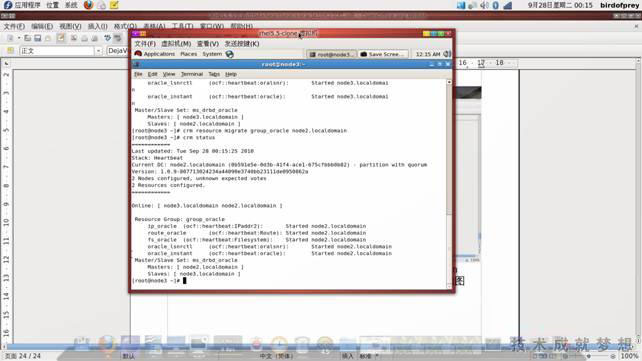Click the guest panel volume speaker icon
The image size is (642, 361).
pyautogui.click(x=447, y=54)
